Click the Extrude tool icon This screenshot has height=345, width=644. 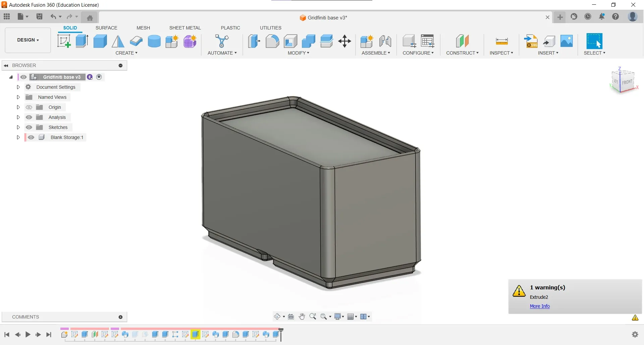(82, 41)
